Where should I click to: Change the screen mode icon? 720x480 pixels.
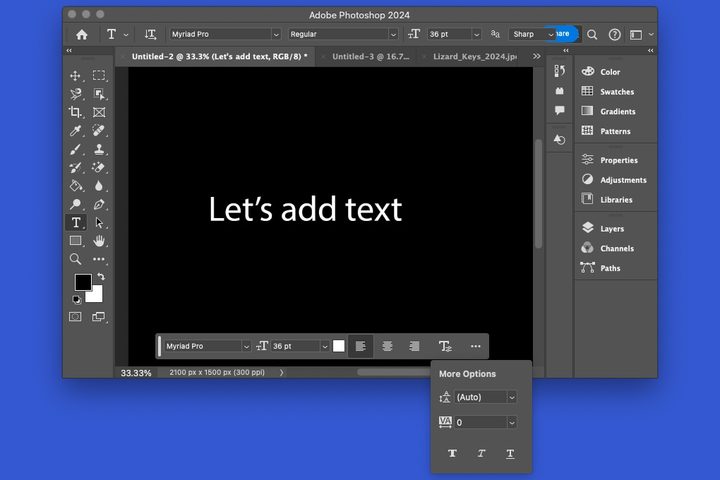click(98, 316)
